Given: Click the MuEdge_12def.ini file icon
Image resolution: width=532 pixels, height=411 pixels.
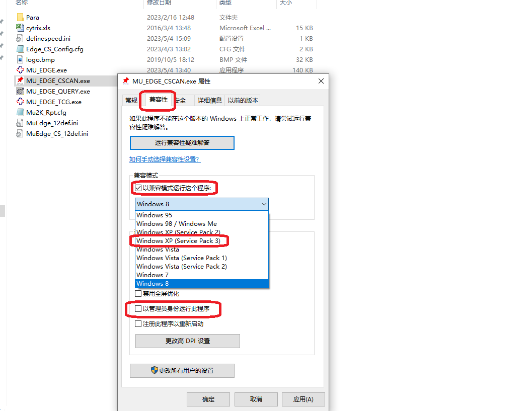Looking at the screenshot, I should coord(20,123).
